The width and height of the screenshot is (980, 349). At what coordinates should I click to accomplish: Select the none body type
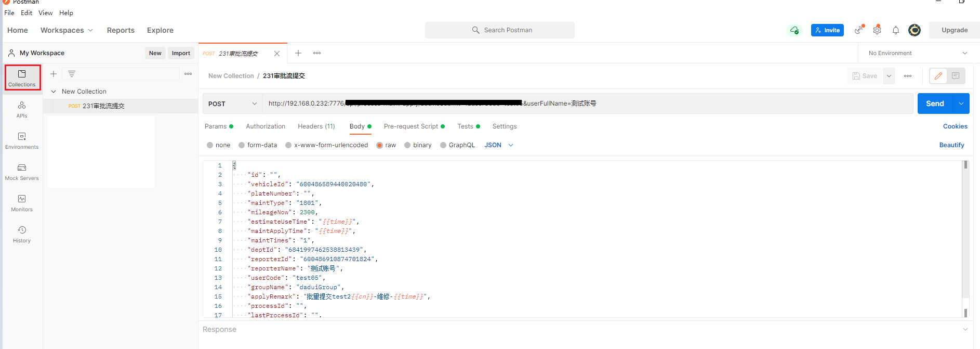218,145
